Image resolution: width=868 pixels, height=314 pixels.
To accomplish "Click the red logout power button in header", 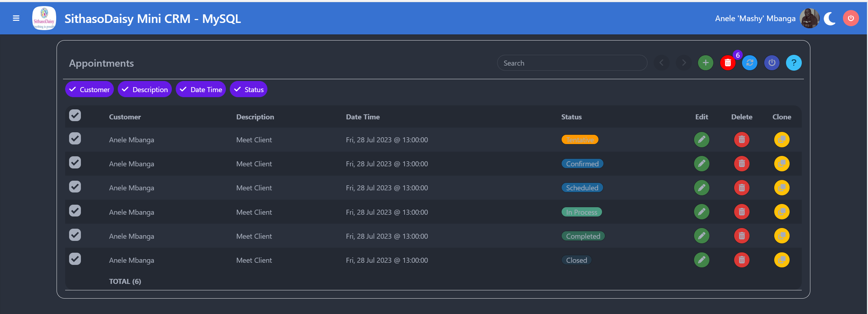I will (x=851, y=18).
